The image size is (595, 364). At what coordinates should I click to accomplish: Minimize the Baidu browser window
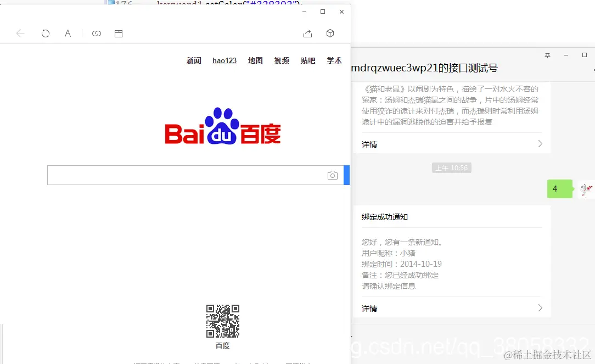click(x=304, y=12)
